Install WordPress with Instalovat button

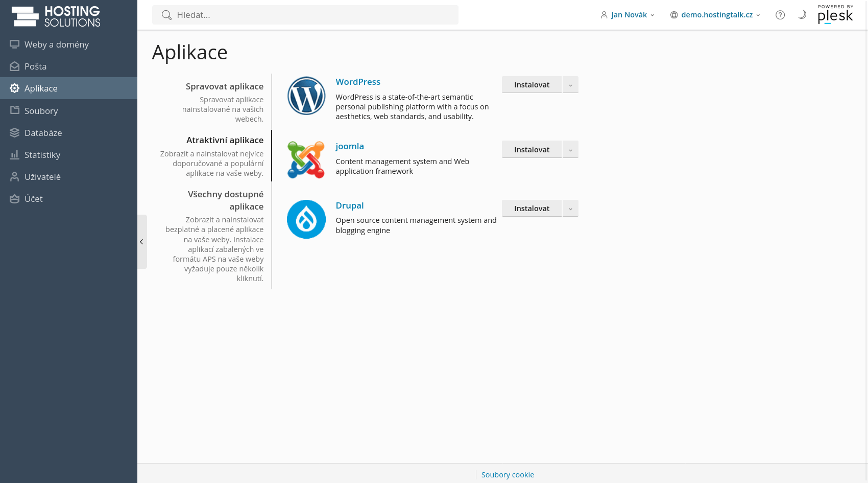(x=532, y=85)
